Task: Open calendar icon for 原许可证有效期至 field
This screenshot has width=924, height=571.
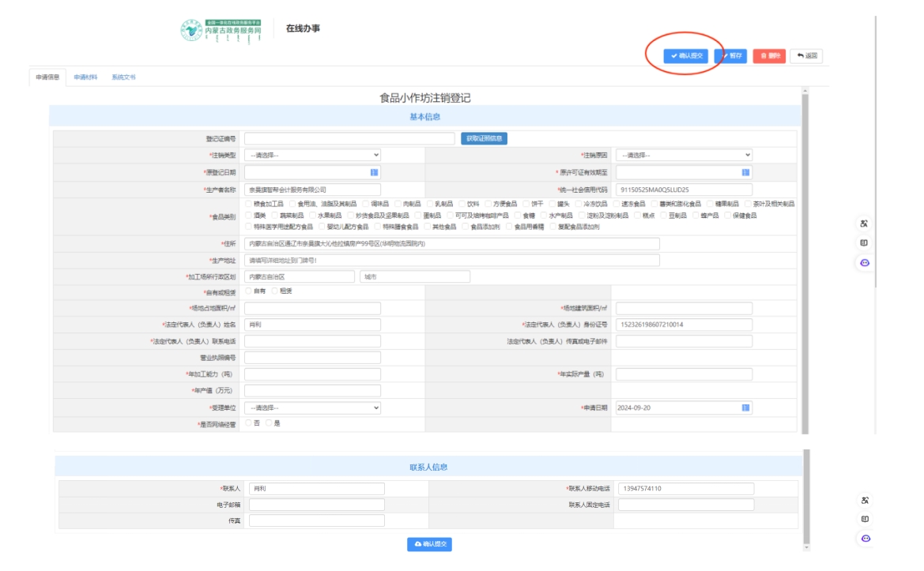Action: (745, 172)
